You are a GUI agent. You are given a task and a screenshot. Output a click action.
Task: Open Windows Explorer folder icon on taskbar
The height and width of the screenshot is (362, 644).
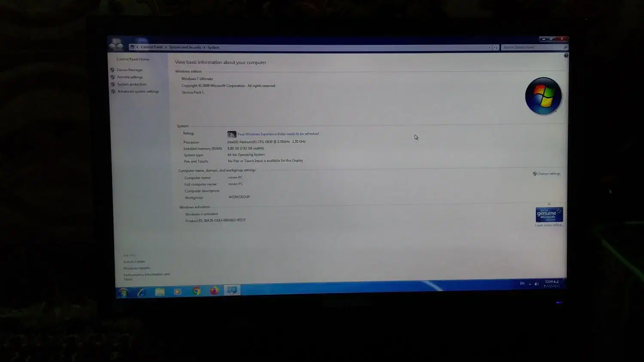(160, 292)
